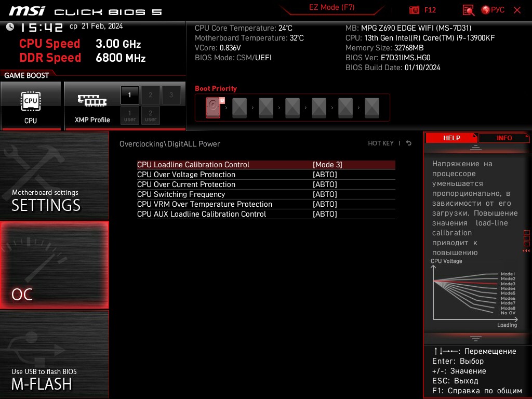This screenshot has width=532, height=399.
Task: Click the fourth boot priority device slot
Action: pyautogui.click(x=292, y=108)
